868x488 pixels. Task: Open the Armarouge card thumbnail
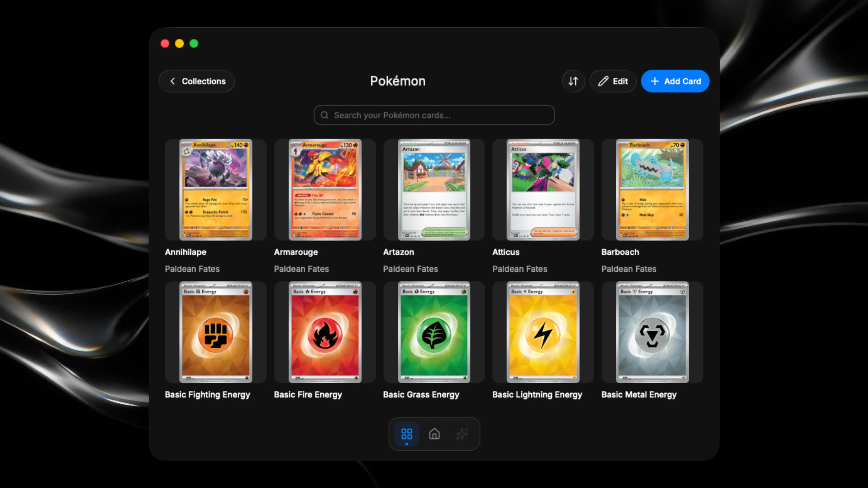(325, 190)
